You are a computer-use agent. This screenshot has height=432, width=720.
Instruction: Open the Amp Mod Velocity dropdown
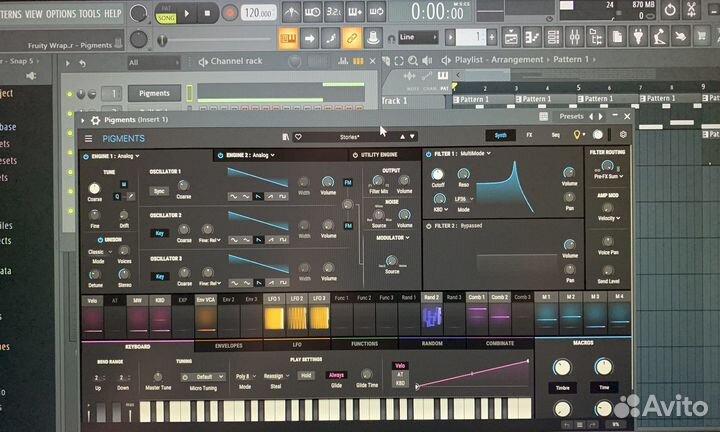[x=609, y=219]
